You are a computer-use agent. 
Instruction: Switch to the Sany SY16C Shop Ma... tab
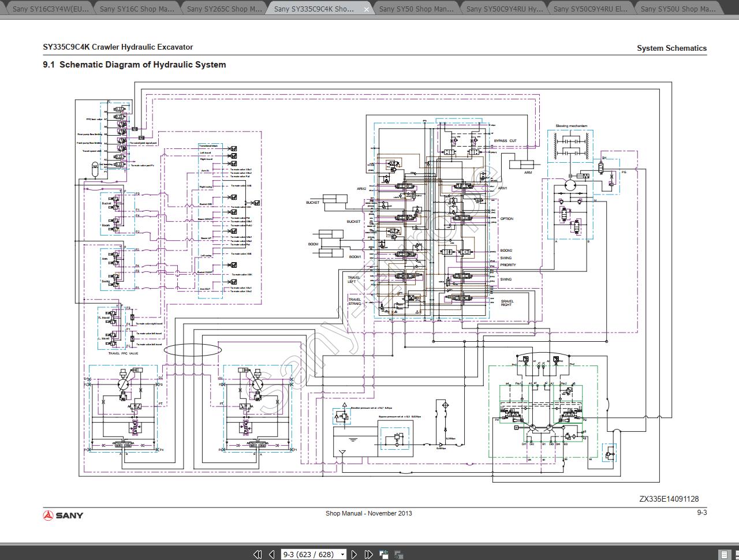[136, 9]
